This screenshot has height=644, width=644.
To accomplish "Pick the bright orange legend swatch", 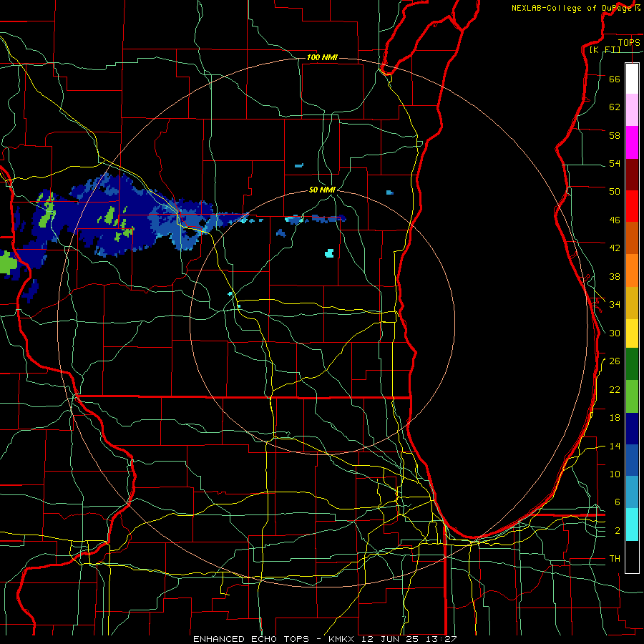I will [632, 270].
